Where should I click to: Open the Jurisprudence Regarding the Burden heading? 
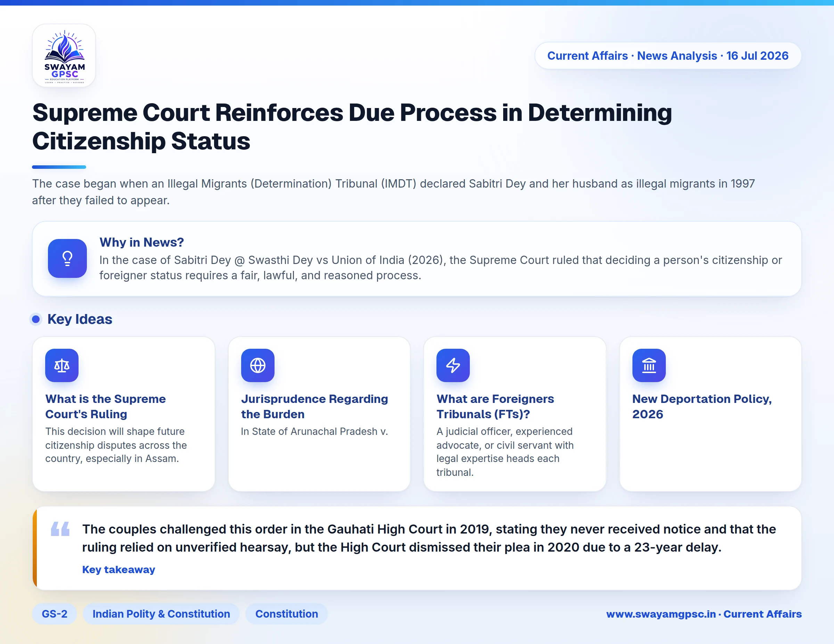coord(314,406)
